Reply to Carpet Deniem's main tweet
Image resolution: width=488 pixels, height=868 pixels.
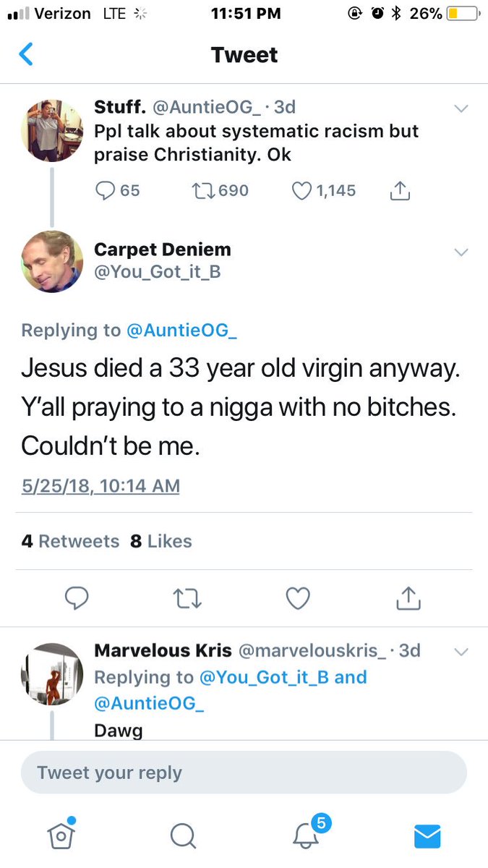coord(77,597)
